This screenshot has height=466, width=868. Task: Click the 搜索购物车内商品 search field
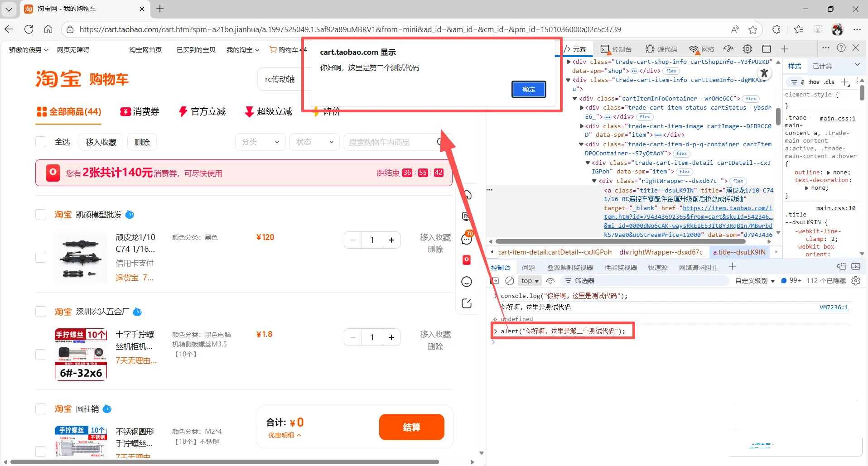pyautogui.click(x=391, y=142)
